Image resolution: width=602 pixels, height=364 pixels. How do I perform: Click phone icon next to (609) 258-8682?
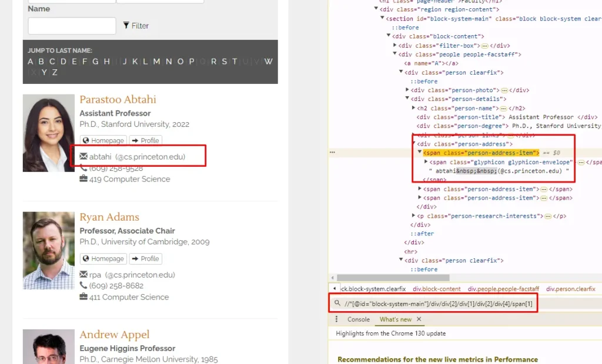pos(83,286)
